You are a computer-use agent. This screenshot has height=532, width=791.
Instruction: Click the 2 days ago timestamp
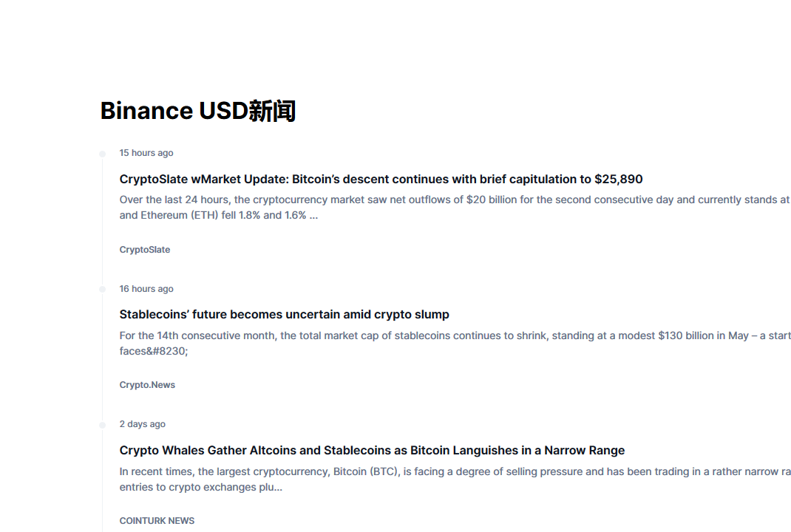142,424
